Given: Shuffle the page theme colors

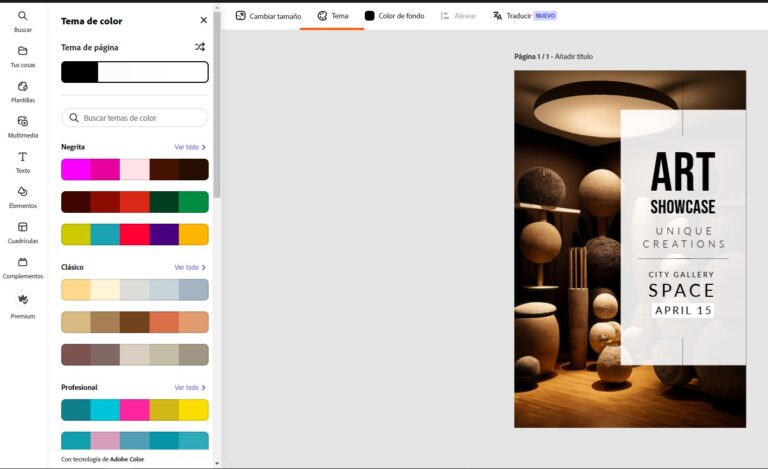Looking at the screenshot, I should pyautogui.click(x=199, y=47).
